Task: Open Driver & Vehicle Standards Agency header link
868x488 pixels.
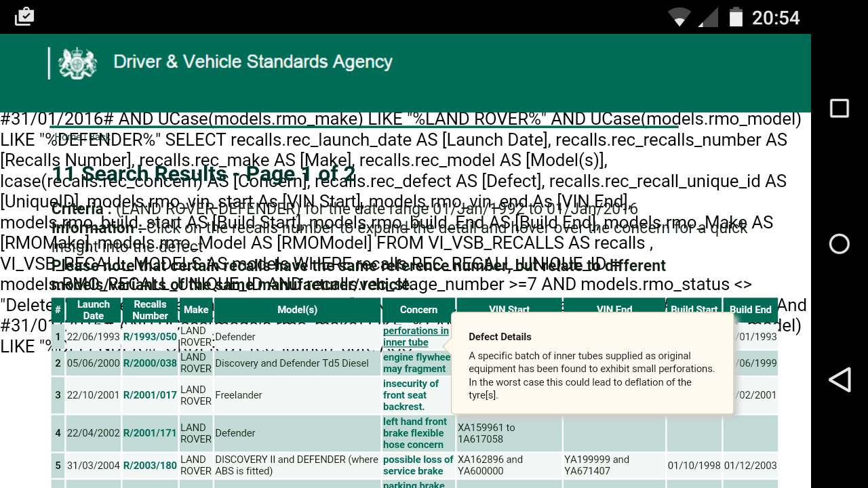Action: point(253,62)
